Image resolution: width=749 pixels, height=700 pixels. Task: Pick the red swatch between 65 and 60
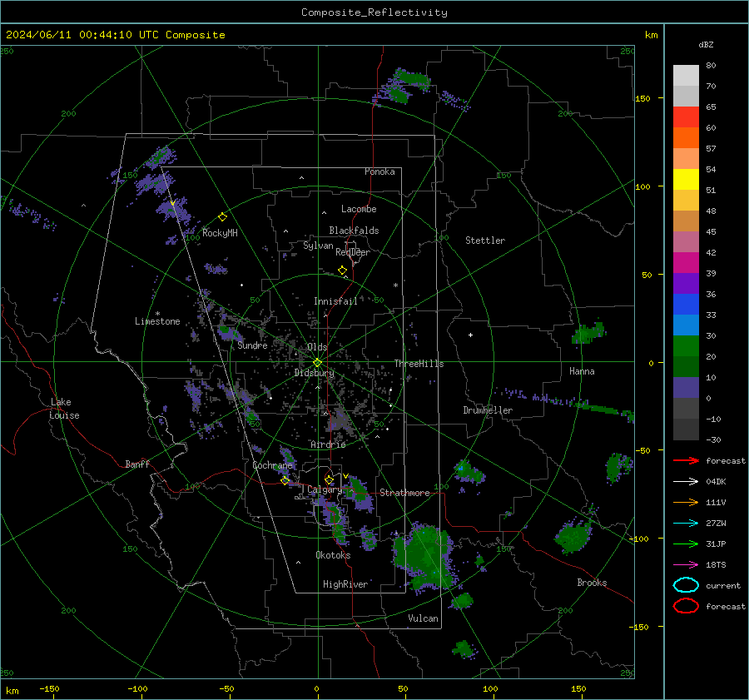pyautogui.click(x=686, y=117)
